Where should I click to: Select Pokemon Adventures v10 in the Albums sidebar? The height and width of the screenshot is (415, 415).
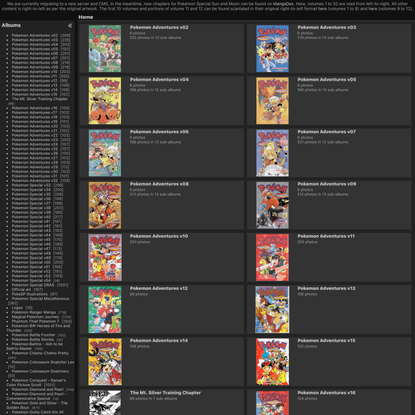click(x=35, y=72)
